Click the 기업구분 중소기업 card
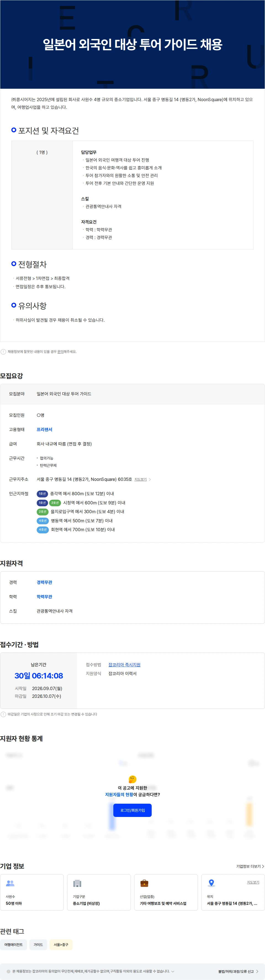The height and width of the screenshot is (980, 265). tap(99, 892)
